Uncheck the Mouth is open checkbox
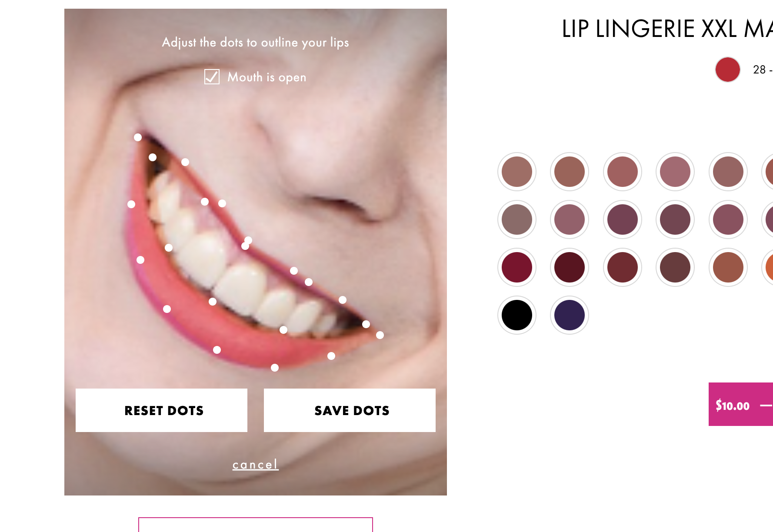Screen dimensions: 773x532 pyautogui.click(x=212, y=77)
